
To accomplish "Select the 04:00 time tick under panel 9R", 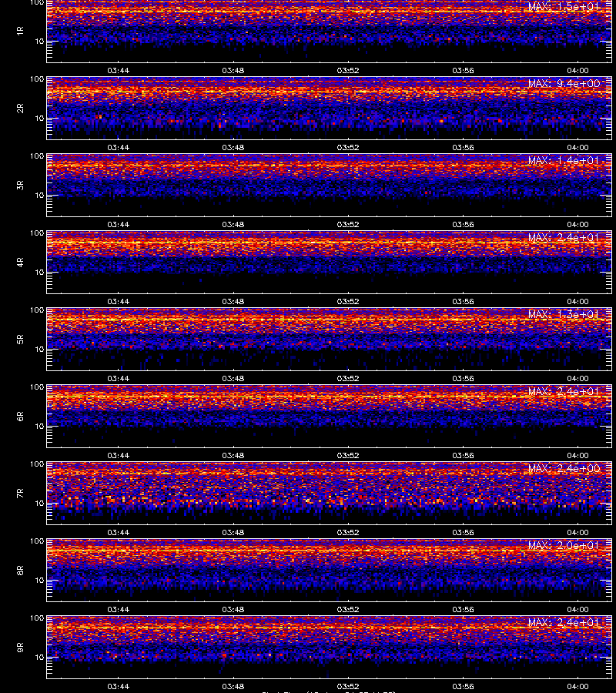I will [578, 686].
